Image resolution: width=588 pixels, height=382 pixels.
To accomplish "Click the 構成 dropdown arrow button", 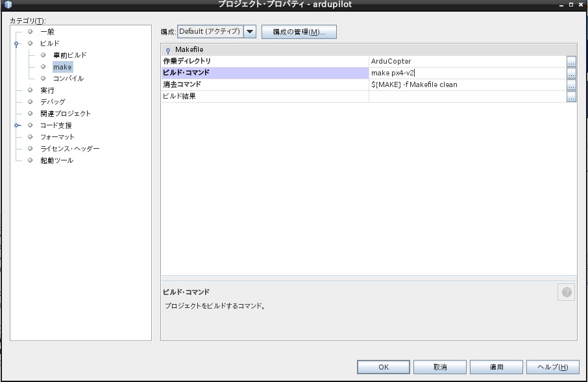I will [x=250, y=32].
